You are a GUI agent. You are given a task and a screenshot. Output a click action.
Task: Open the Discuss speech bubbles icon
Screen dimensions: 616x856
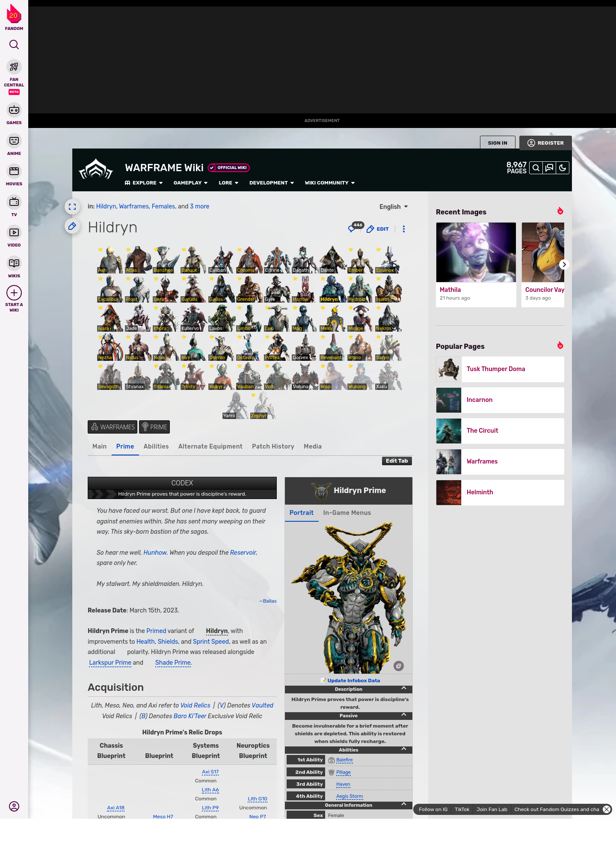549,168
